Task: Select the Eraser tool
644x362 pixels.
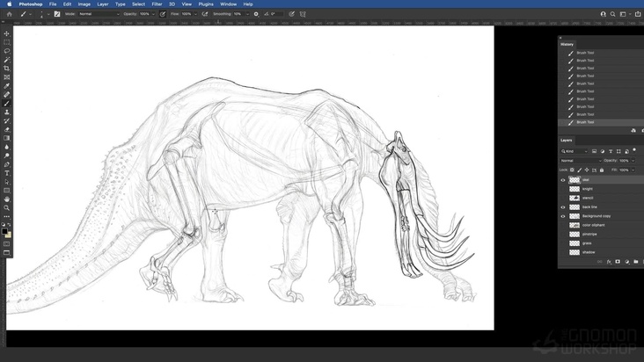Action: click(x=6, y=129)
